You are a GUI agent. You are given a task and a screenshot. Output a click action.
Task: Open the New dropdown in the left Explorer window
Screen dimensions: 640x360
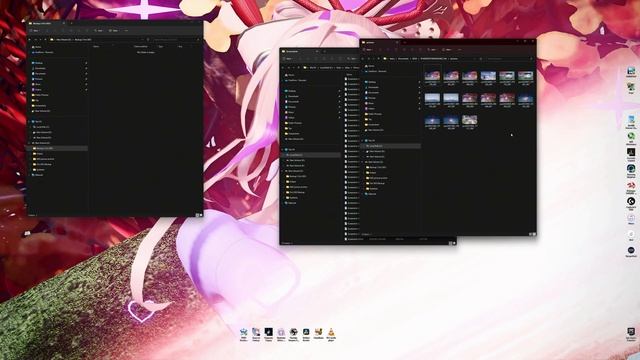35,31
